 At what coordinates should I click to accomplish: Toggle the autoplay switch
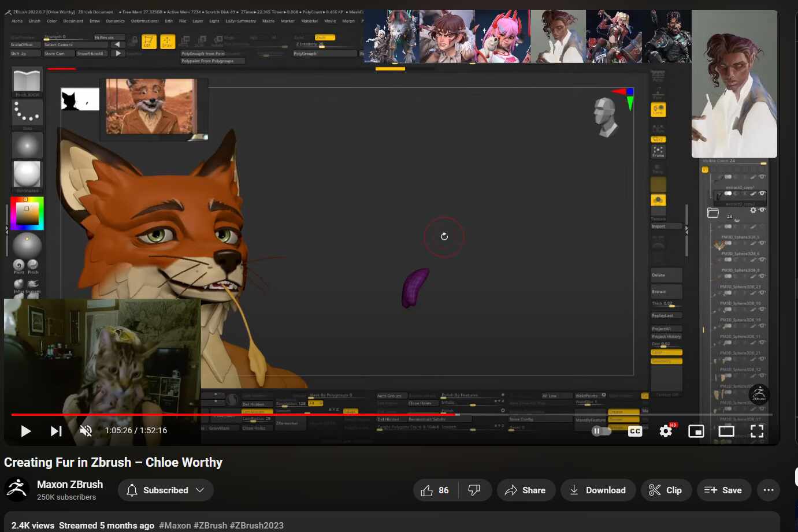602,431
